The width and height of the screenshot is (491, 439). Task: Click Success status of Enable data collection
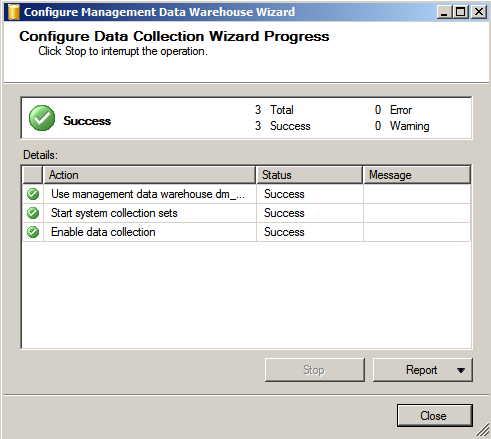tap(284, 232)
